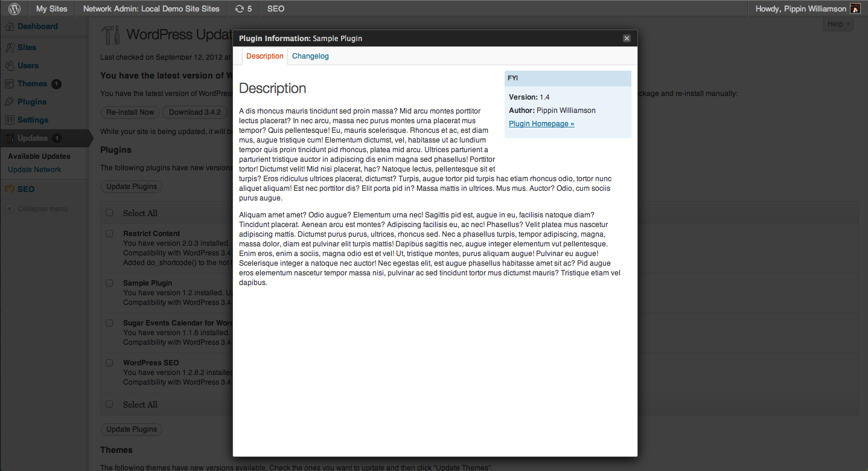Screen dimensions: 868x471
Task: Click the Download 3.4.2 button
Action: pos(195,112)
